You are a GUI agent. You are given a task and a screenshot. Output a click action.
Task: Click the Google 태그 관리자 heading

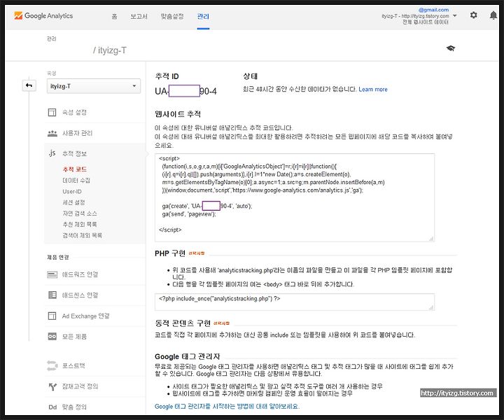pos(188,356)
